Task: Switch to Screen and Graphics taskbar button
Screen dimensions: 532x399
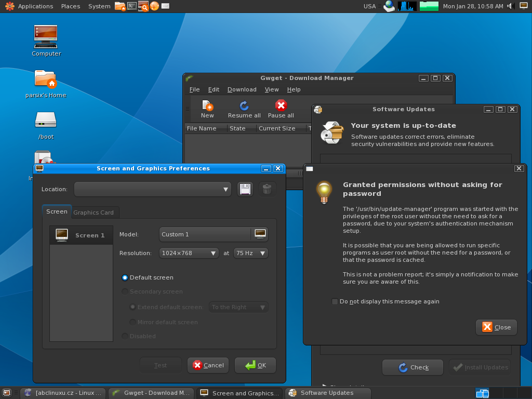Action: [x=240, y=393]
